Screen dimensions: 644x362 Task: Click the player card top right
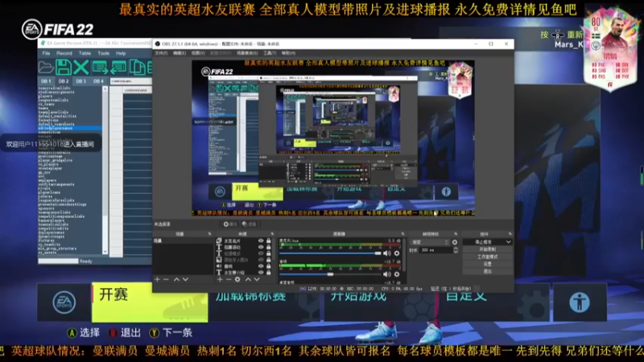coord(611,49)
